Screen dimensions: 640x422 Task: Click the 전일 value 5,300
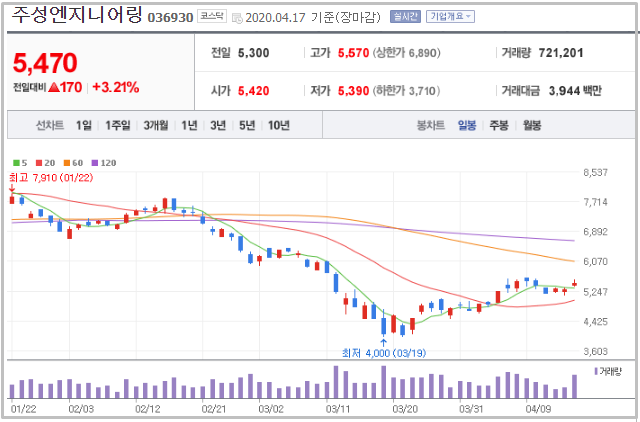point(253,53)
